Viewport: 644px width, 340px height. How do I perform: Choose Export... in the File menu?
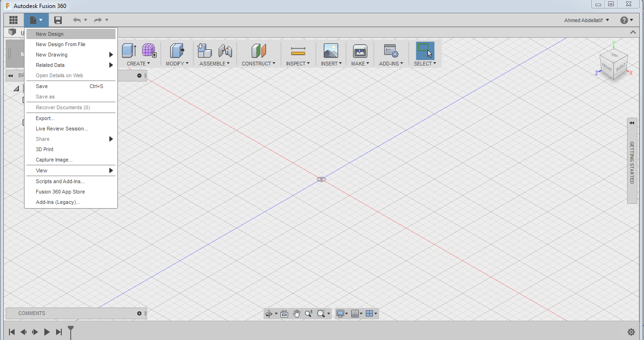71,118
